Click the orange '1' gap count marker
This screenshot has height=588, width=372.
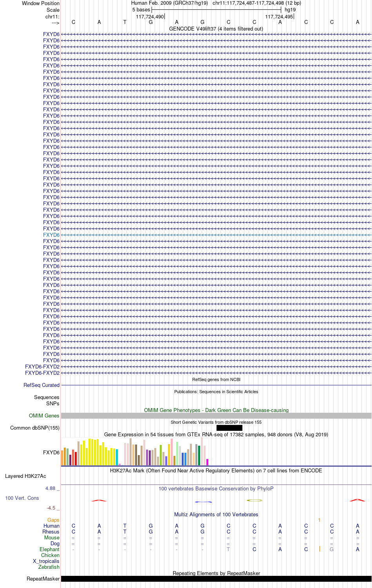(x=319, y=520)
